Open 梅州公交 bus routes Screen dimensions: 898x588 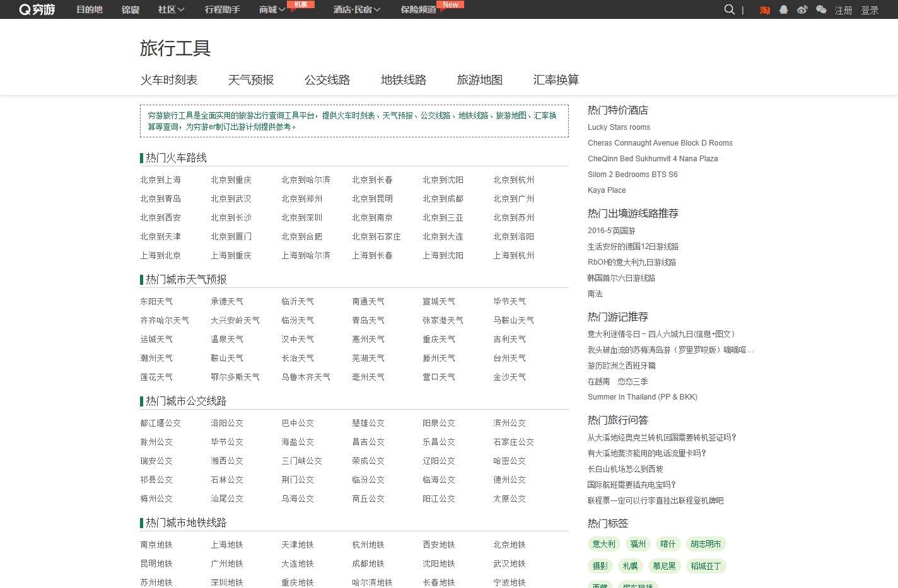coord(156,499)
